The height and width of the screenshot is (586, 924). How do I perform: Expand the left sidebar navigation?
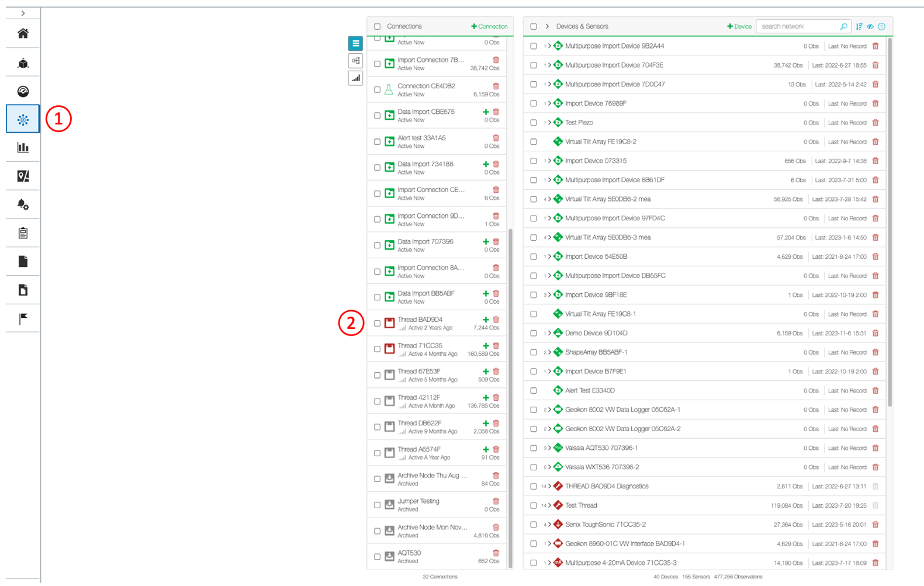(23, 13)
